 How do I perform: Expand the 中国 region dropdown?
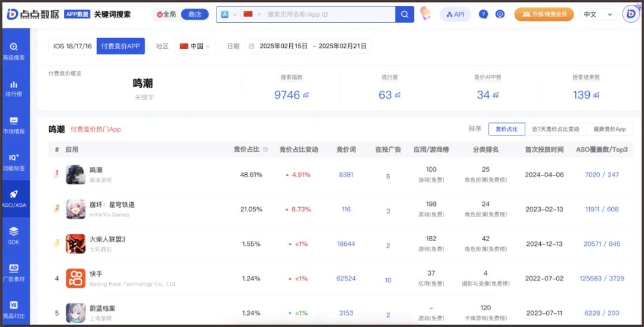coord(195,46)
